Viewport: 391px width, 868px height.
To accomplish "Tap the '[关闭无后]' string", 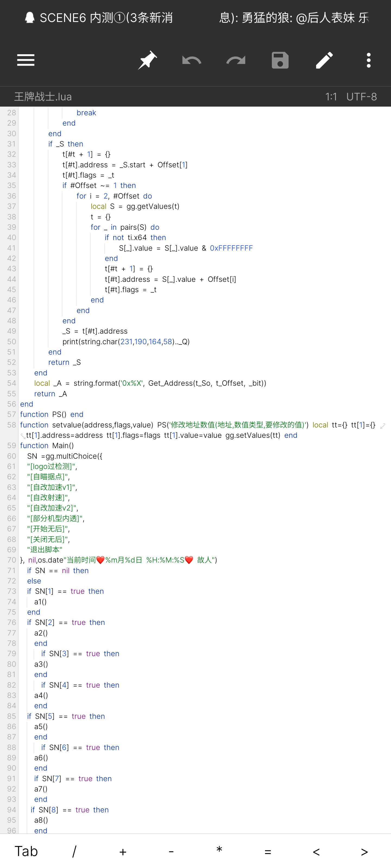I will (x=47, y=539).
